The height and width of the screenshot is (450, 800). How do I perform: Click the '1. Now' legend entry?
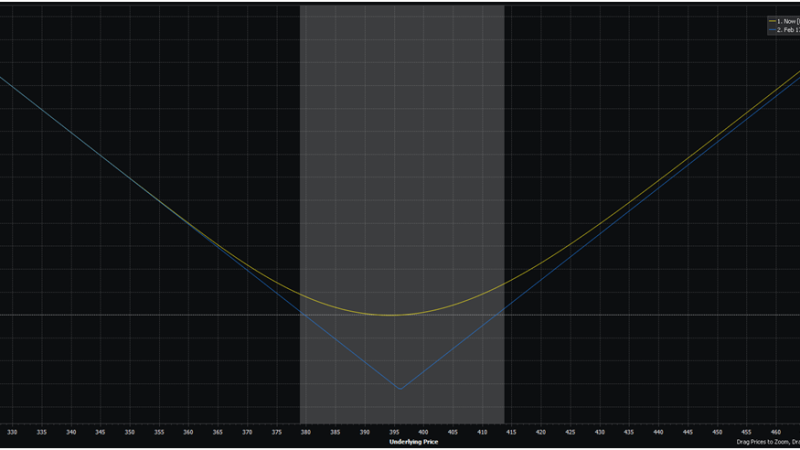coord(786,20)
